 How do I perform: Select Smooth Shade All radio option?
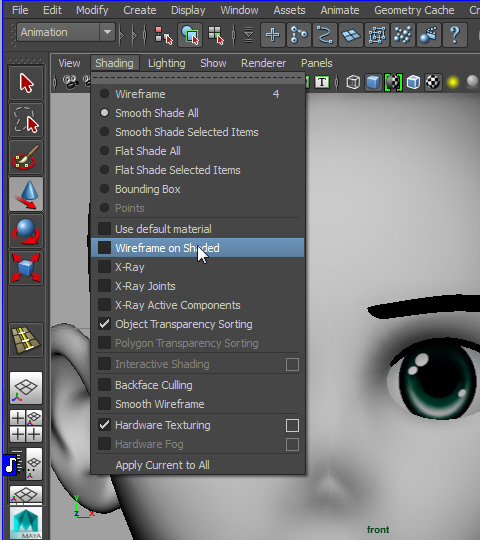click(197, 113)
